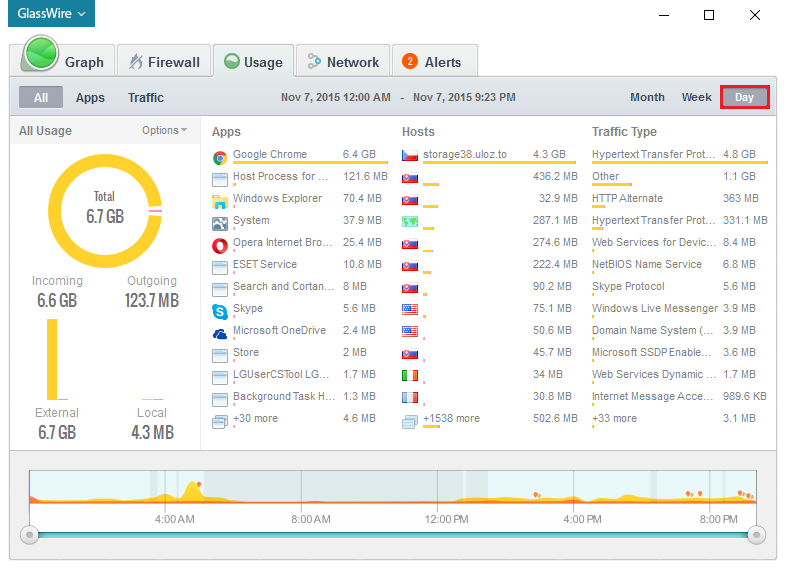This screenshot has height=569, width=786.
Task: Click the orange spike near 4:00 AM
Action: coord(201,487)
